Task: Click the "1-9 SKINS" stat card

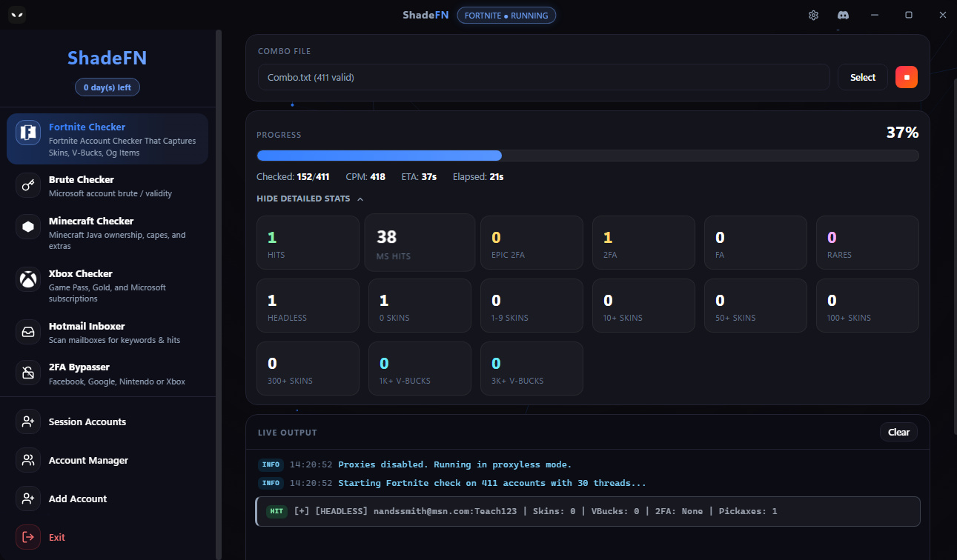Action: click(532, 305)
